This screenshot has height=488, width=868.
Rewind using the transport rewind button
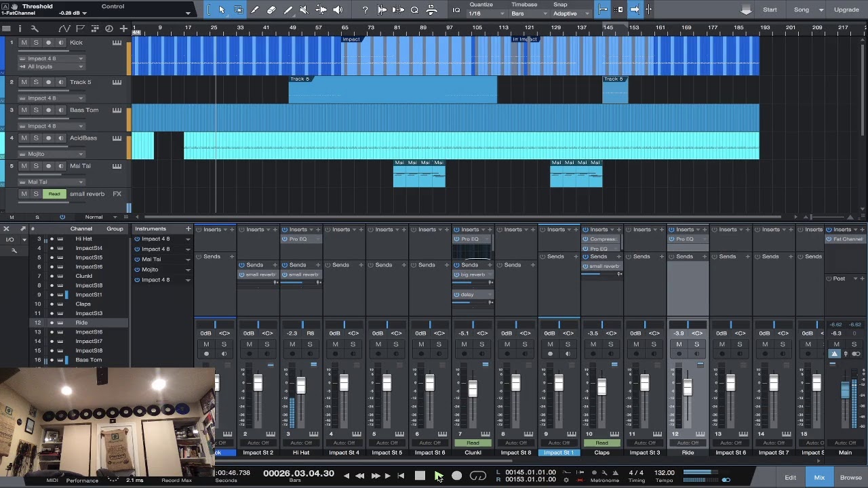click(359, 476)
